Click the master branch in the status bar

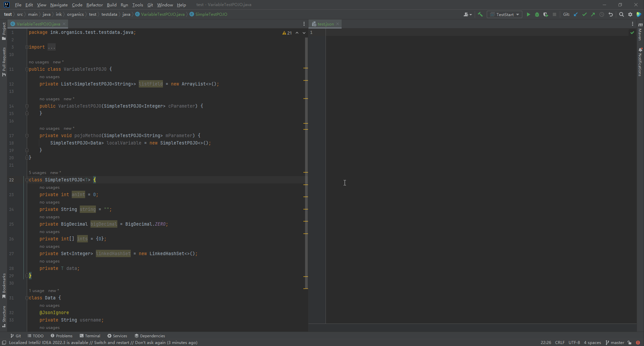[x=617, y=343]
